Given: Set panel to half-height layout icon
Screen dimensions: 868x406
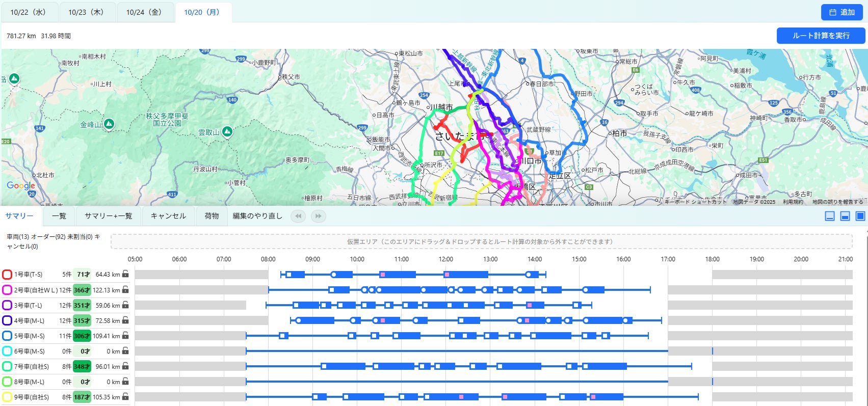Looking at the screenshot, I should (x=845, y=216).
